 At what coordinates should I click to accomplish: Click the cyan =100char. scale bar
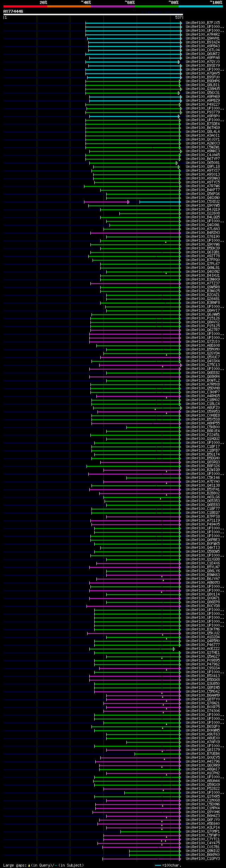(x=158, y=865)
